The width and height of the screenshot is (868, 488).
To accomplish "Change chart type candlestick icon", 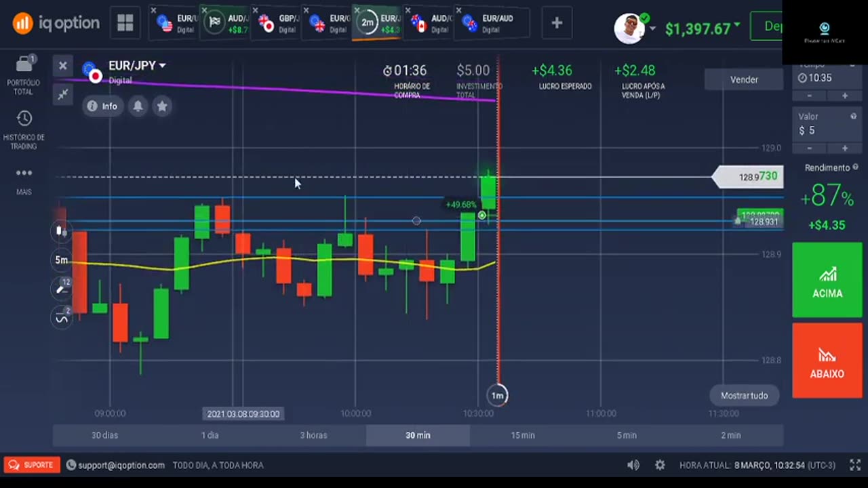I will 61,232.
